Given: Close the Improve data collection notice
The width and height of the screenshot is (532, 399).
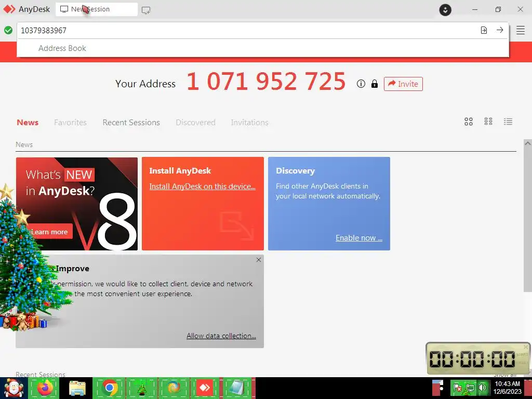Looking at the screenshot, I should (259, 260).
